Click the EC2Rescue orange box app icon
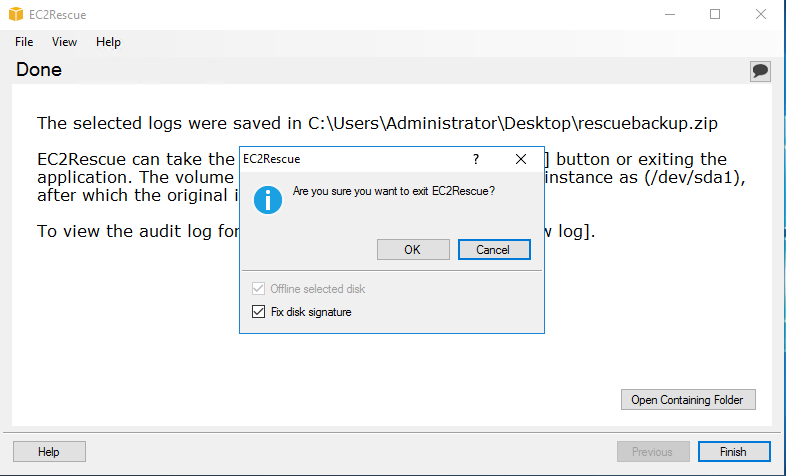 [16, 15]
